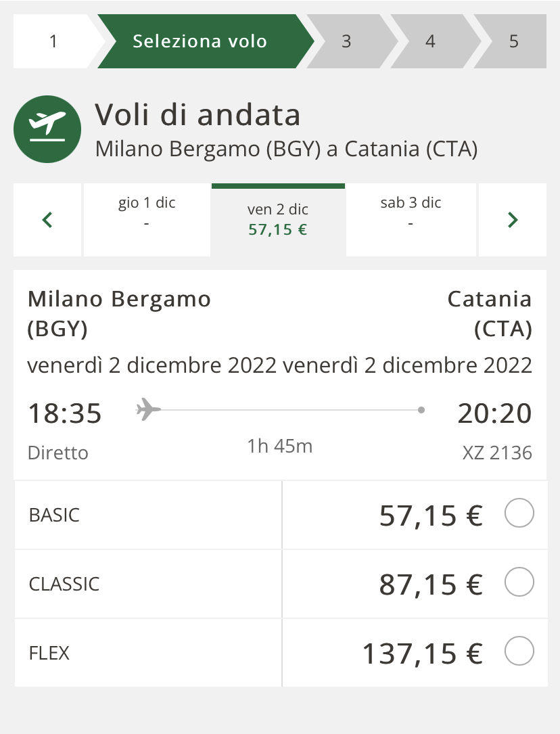Jump to booking step 4
The height and width of the screenshot is (734, 560).
[x=430, y=41]
